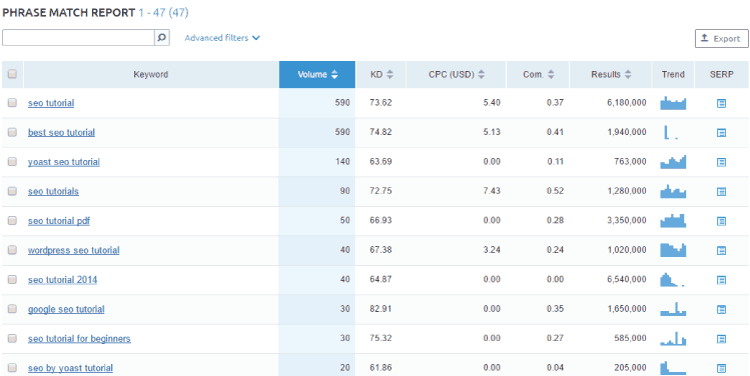Image resolution: width=750 pixels, height=376 pixels.
Task: Click the Trend column header
Action: pos(673,75)
